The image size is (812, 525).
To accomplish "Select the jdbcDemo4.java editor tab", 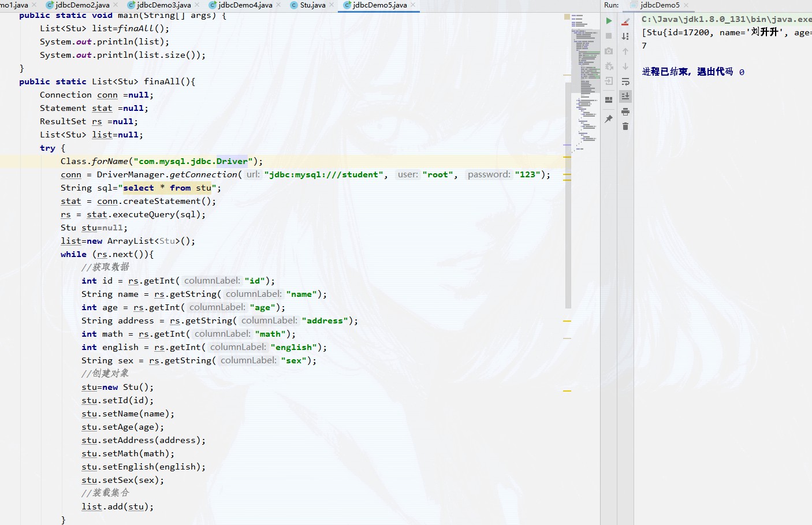I will [x=245, y=5].
